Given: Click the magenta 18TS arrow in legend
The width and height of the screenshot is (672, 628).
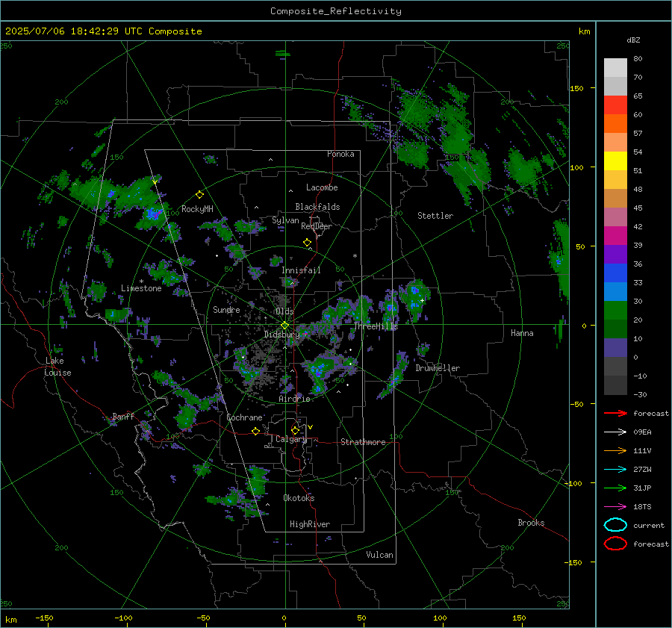Looking at the screenshot, I should coord(615,507).
